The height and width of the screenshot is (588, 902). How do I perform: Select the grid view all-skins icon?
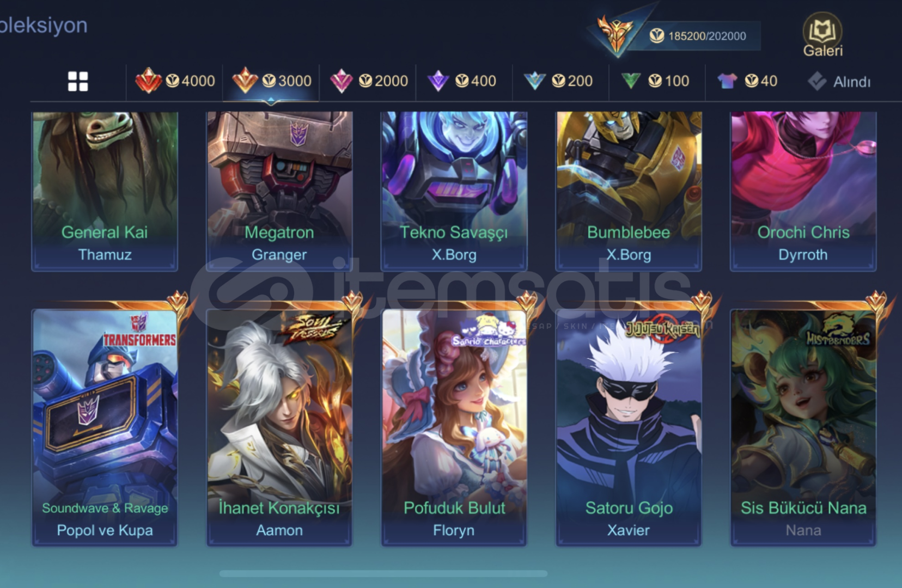pyautogui.click(x=78, y=82)
